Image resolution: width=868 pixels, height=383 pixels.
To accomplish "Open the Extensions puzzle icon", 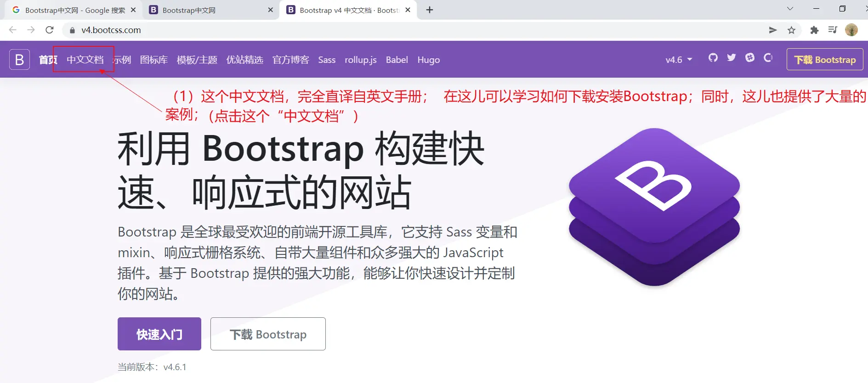I will [814, 30].
